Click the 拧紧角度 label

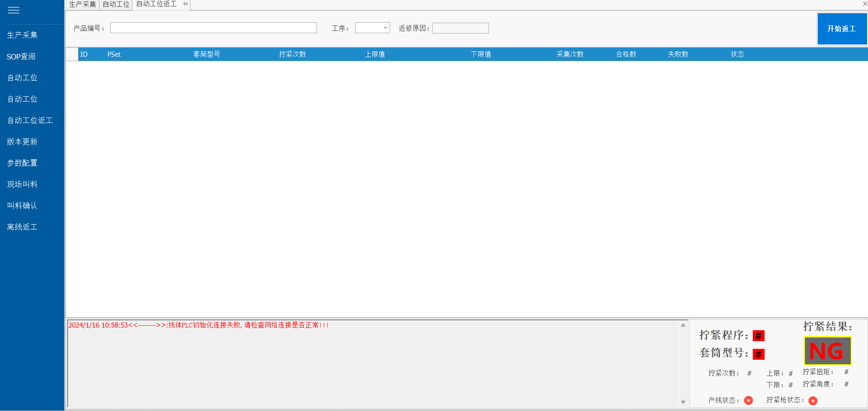tap(818, 384)
